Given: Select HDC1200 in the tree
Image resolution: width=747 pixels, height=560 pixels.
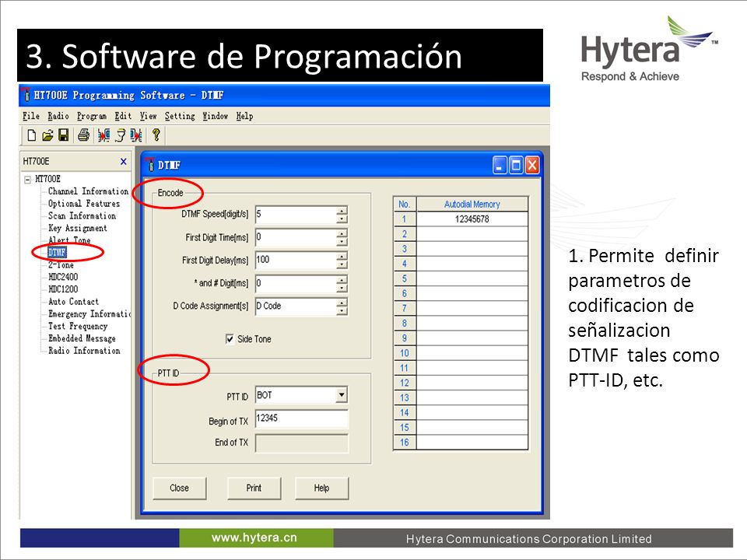Looking at the screenshot, I should (63, 289).
